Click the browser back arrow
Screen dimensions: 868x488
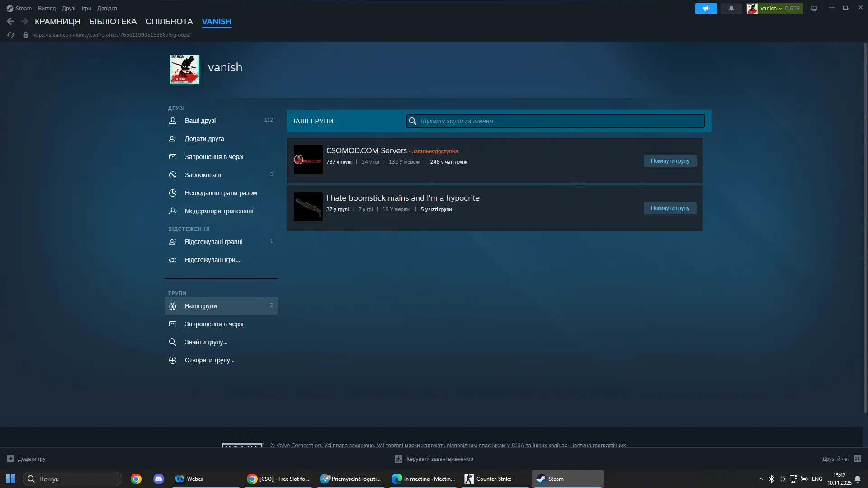click(x=10, y=21)
